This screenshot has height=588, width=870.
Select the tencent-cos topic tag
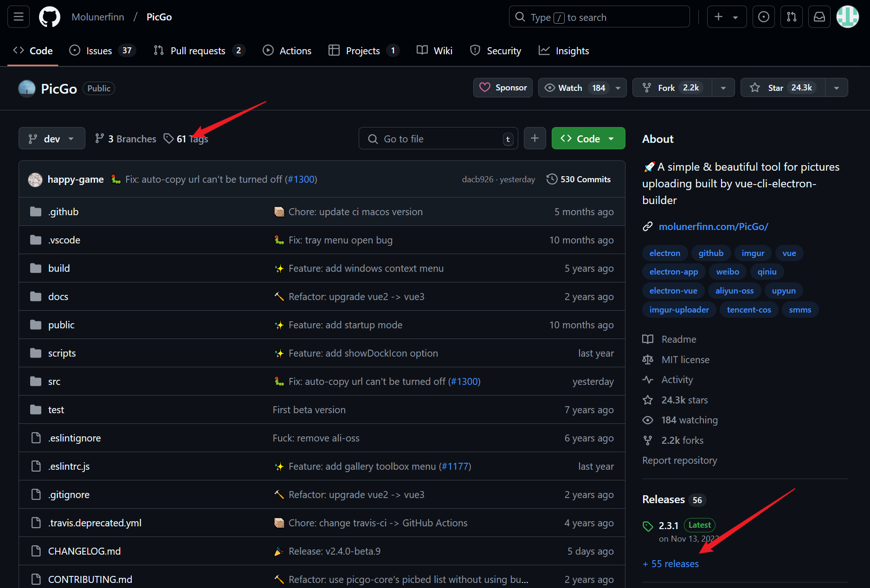click(x=749, y=310)
